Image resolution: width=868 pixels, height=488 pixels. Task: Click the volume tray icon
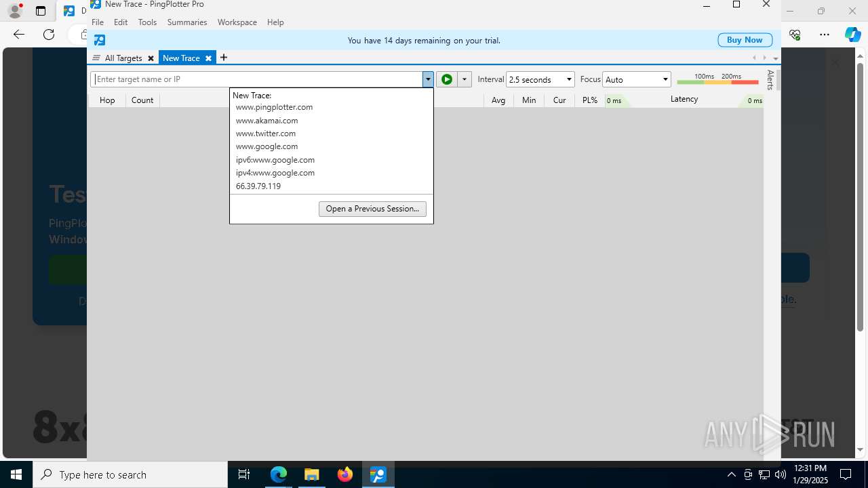tap(780, 474)
